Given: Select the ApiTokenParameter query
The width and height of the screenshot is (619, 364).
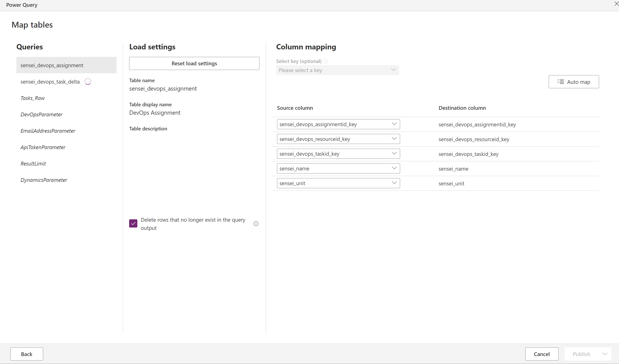Looking at the screenshot, I should click(x=66, y=147).
